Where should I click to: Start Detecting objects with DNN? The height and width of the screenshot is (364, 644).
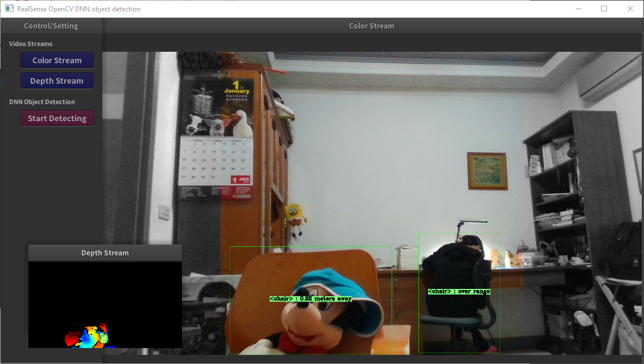(57, 118)
